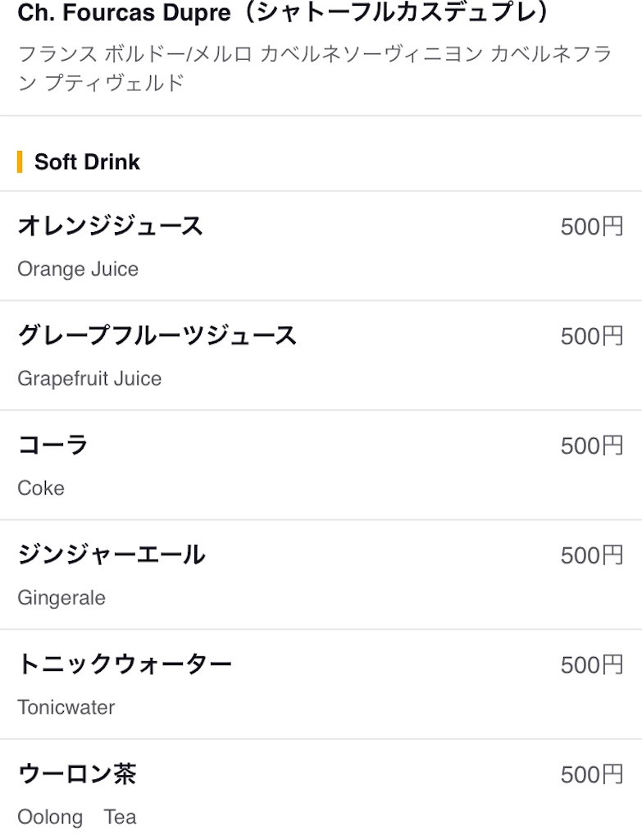Click the Orange Juice English label
The width and height of the screenshot is (642, 840).
78,269
